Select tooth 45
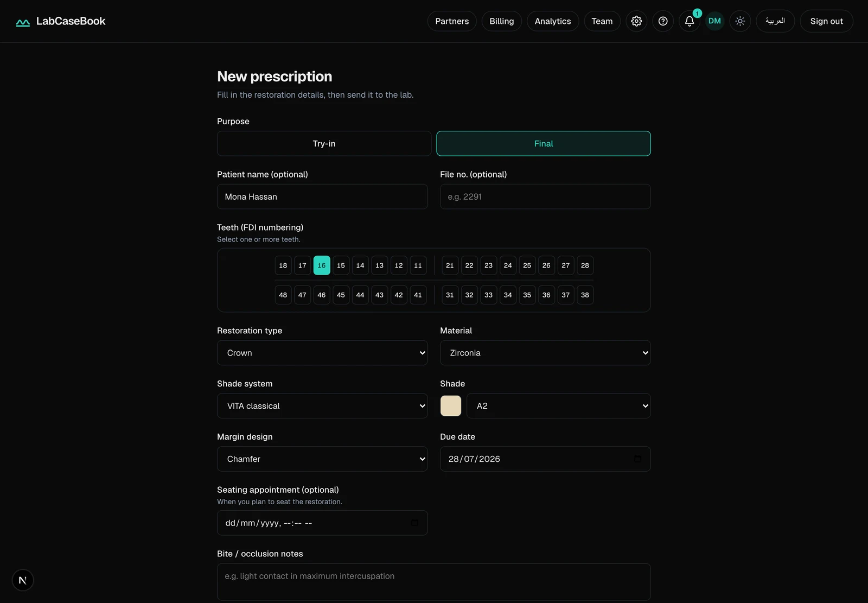Image resolution: width=868 pixels, height=603 pixels. tap(341, 295)
